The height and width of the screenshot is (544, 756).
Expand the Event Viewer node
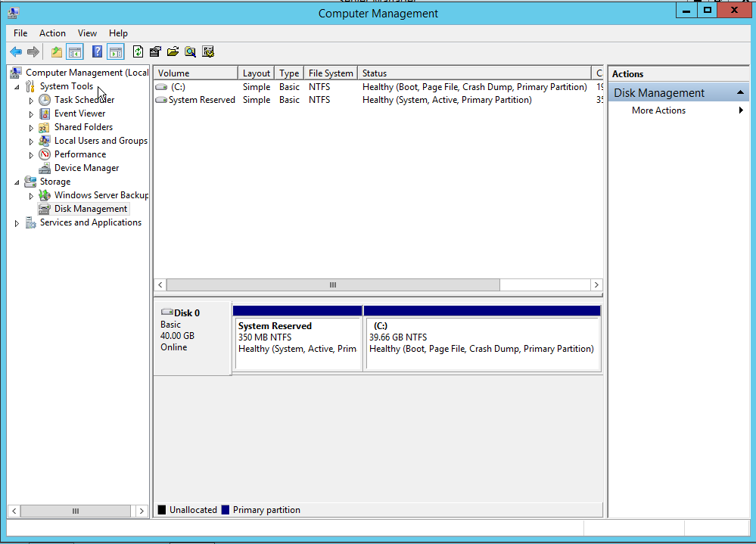point(31,114)
